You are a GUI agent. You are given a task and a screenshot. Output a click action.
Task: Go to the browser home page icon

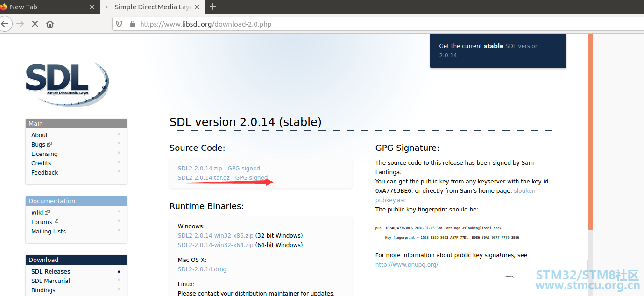50,24
